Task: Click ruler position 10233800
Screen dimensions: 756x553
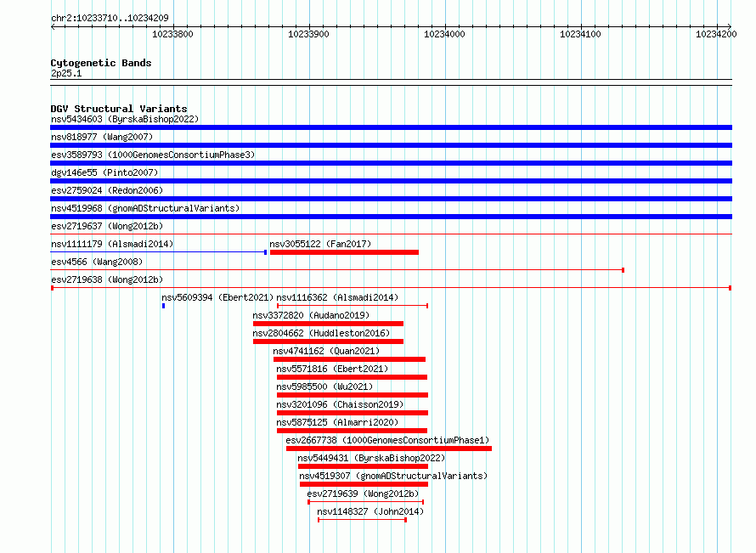Action: 172,34
